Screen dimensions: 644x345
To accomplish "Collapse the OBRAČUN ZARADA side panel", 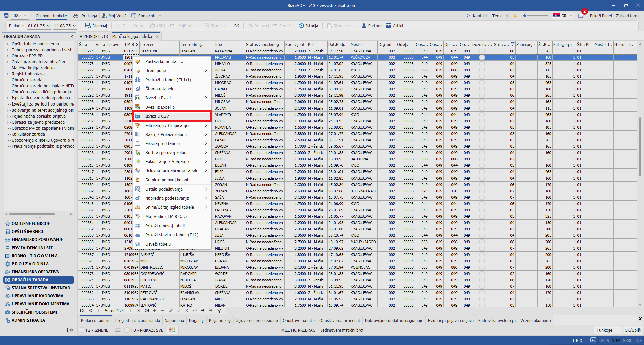I will [x=72, y=36].
